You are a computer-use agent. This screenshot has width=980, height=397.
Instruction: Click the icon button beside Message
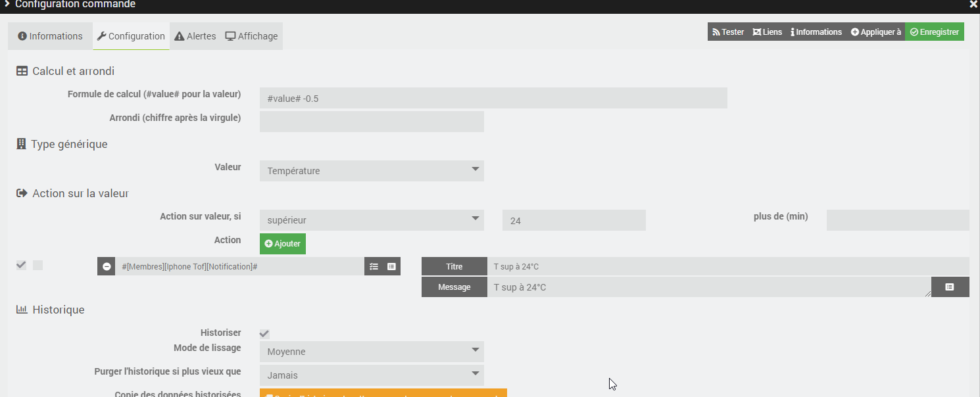[950, 287]
